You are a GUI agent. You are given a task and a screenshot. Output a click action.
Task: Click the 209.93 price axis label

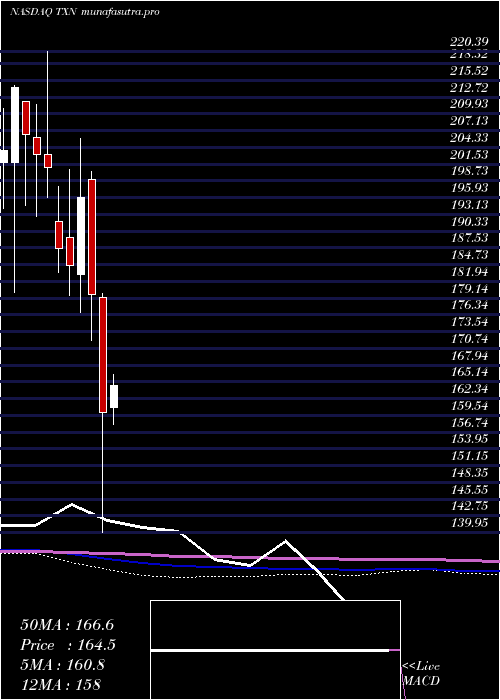(469, 104)
